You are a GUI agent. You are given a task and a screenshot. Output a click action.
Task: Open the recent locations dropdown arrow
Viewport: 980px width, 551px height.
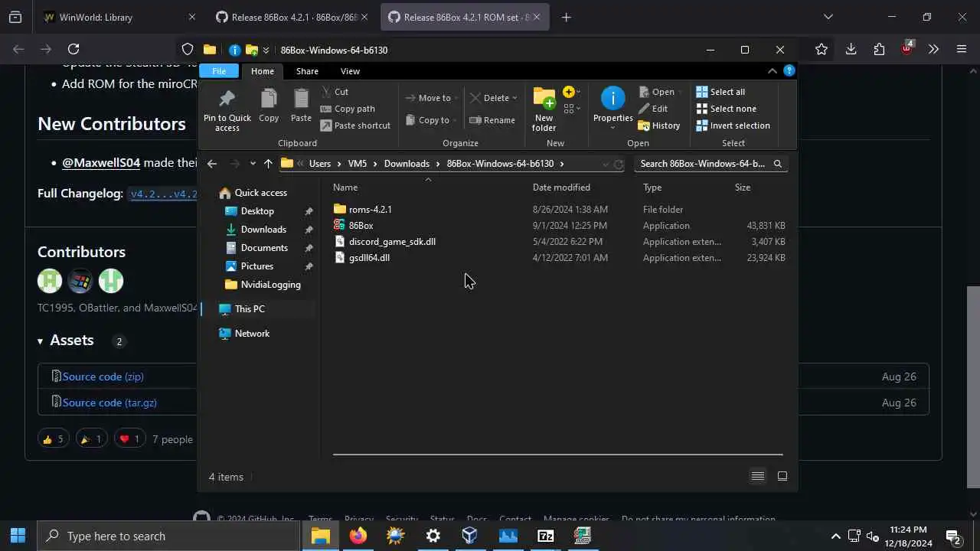(x=252, y=164)
